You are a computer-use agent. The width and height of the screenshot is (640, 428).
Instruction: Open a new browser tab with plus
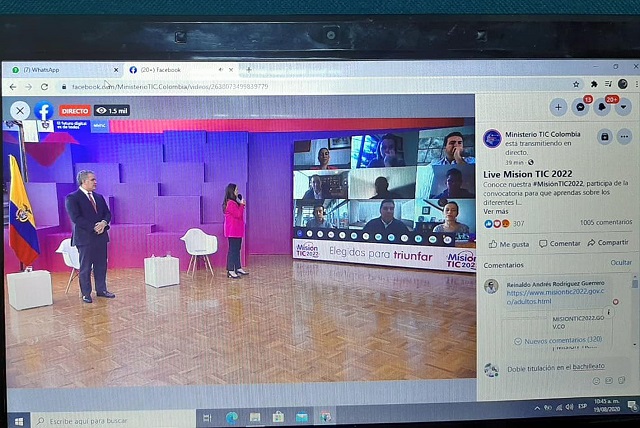(249, 69)
